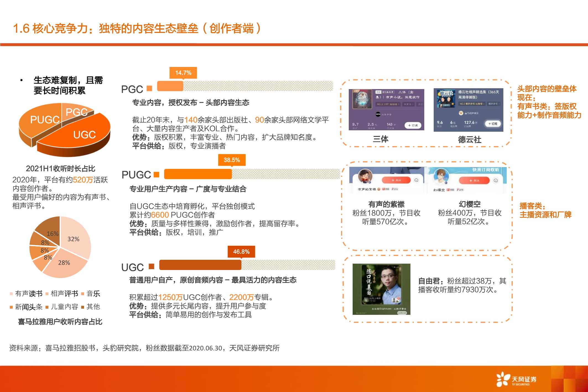
Task: Click the message icon next to 有声的紫襟 follow button
Action: pos(416,180)
